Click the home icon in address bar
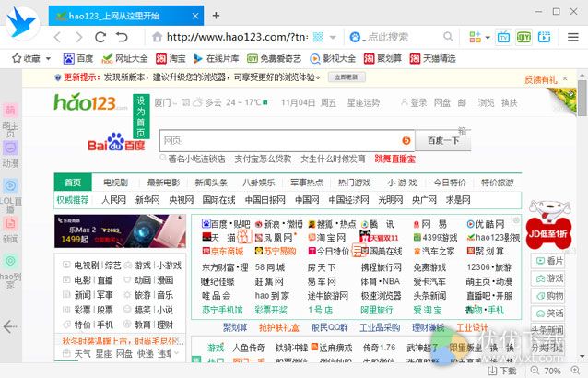The height and width of the screenshot is (378, 588). click(157, 37)
